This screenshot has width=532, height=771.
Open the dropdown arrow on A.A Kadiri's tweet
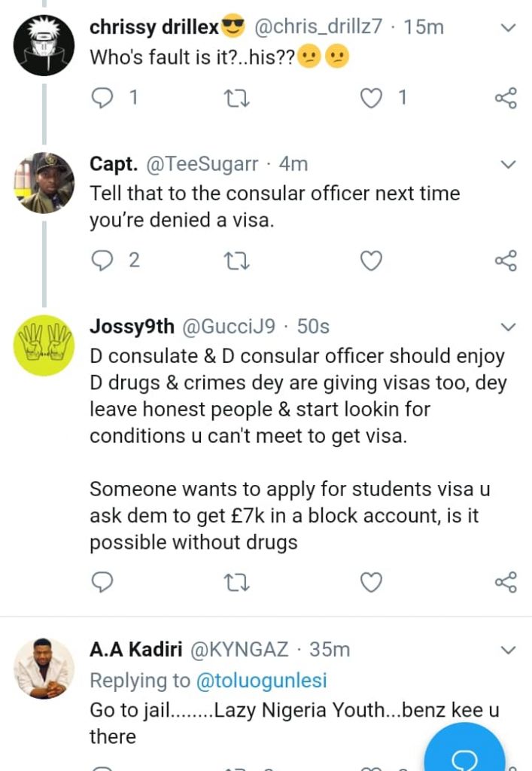click(x=509, y=649)
